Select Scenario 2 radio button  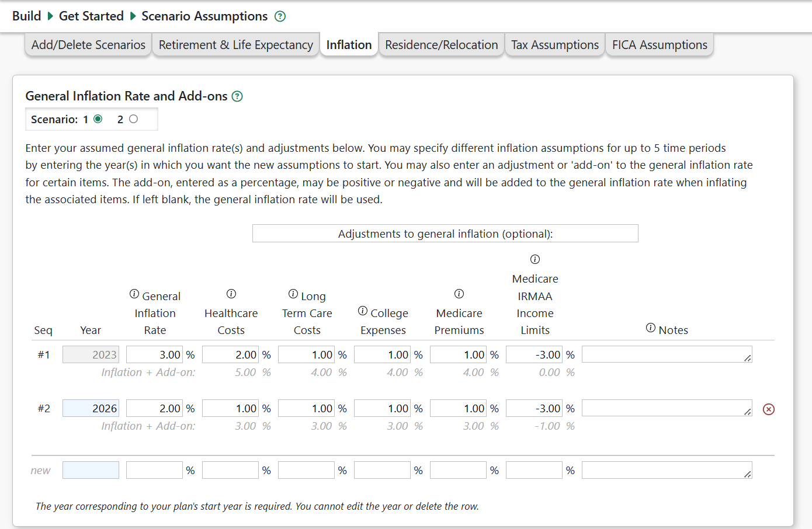click(134, 119)
